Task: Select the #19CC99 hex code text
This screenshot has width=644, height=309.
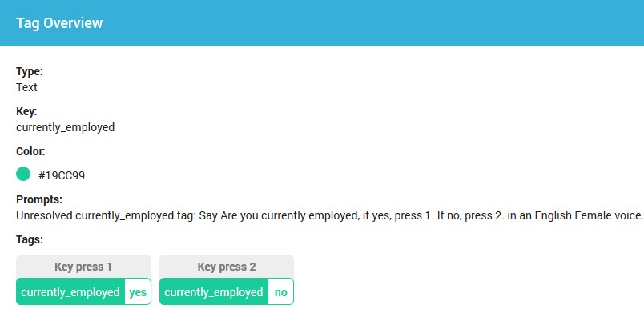Action: (x=62, y=175)
